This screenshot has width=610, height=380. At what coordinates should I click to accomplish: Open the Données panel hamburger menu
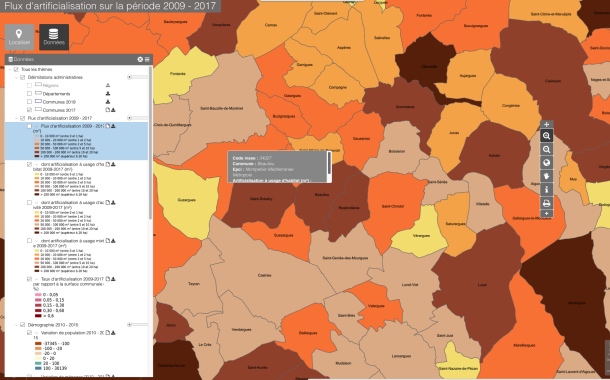point(147,60)
